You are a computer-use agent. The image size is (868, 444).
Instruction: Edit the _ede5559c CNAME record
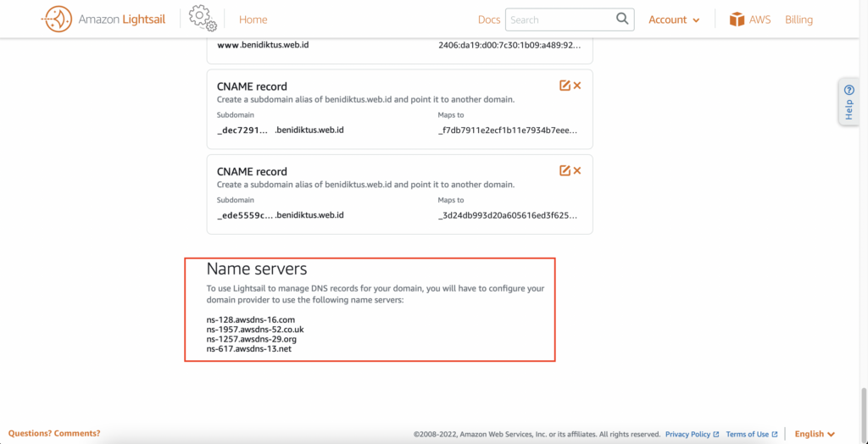[x=565, y=170]
